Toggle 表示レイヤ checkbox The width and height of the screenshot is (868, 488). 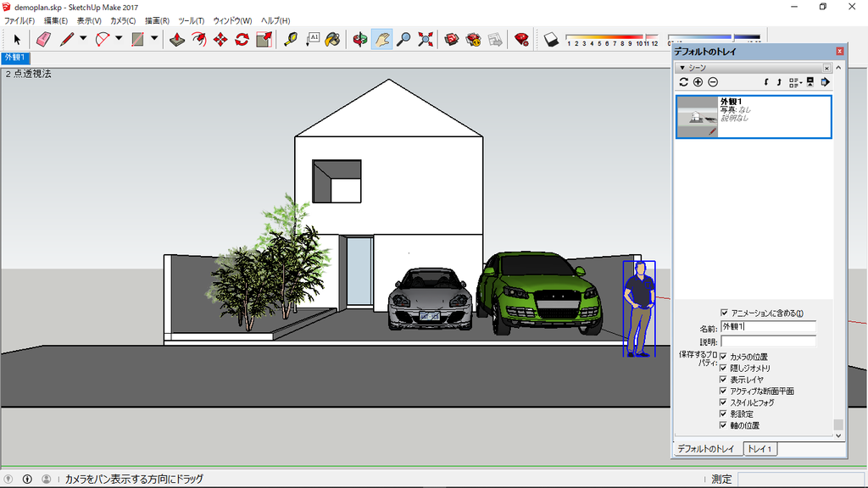click(723, 380)
